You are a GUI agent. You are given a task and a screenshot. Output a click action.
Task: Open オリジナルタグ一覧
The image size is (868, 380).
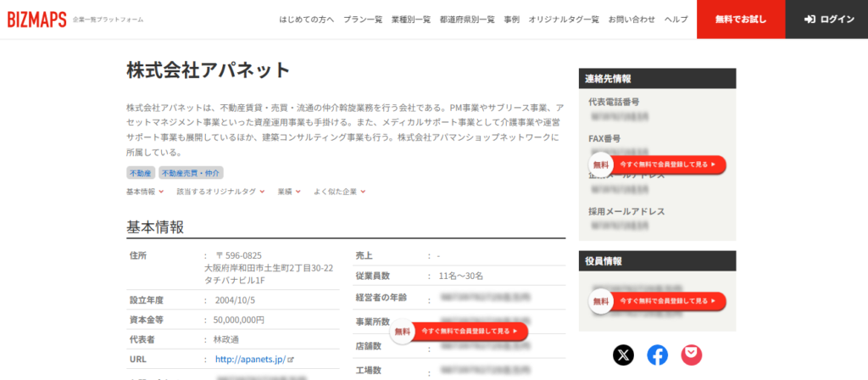[564, 20]
